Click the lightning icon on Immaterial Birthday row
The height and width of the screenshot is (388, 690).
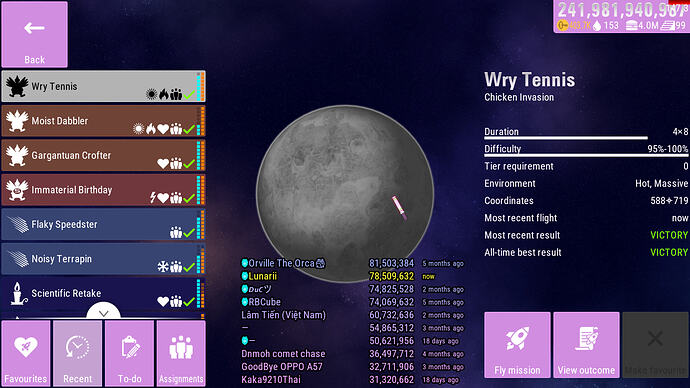(153, 198)
